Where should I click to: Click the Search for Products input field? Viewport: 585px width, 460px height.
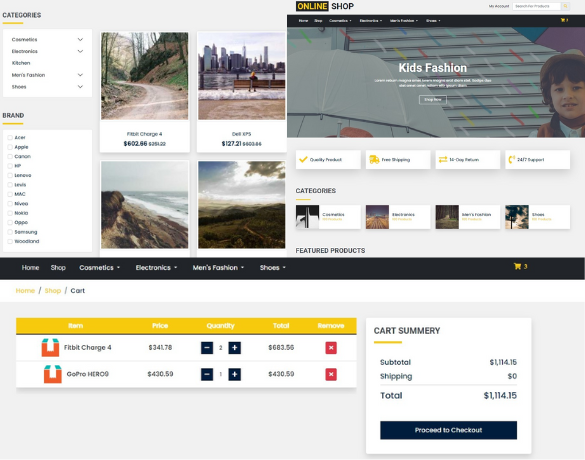[536, 6]
